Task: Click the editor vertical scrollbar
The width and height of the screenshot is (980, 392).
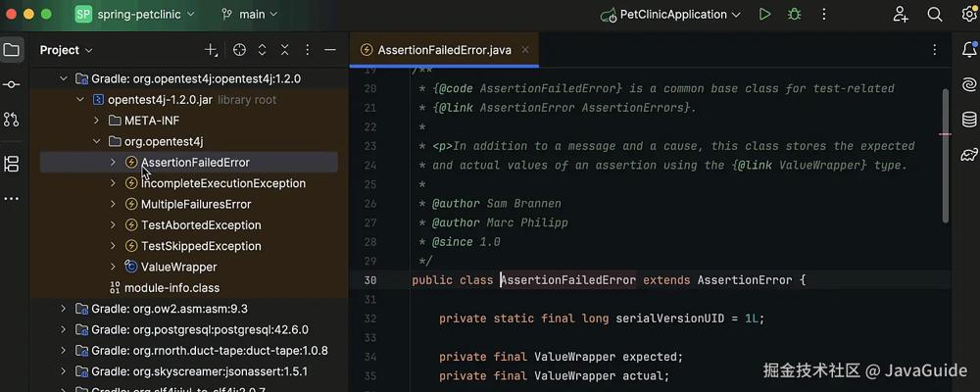Action: click(946, 155)
